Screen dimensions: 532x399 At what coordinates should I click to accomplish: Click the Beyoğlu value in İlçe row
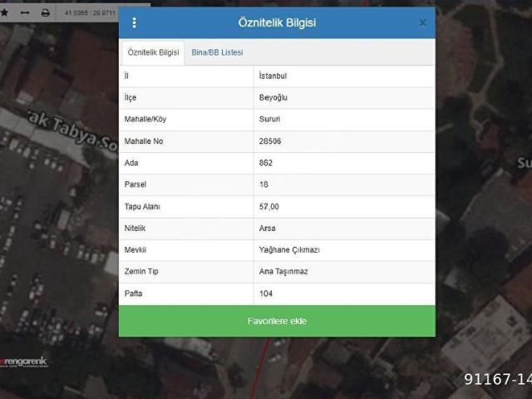pos(273,98)
